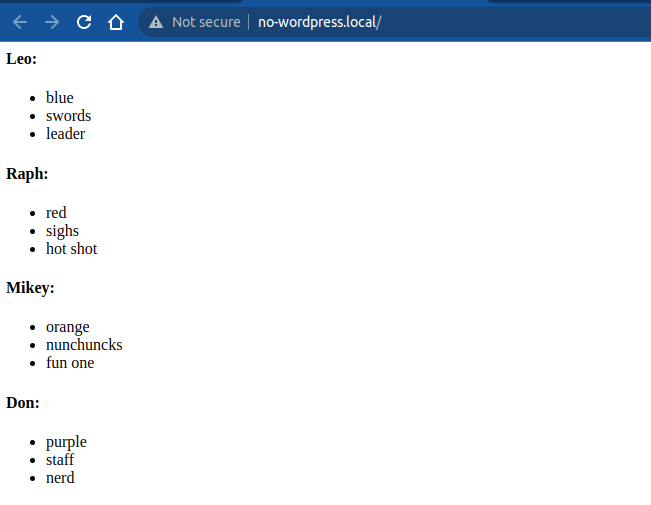Click the browser forward arrow
The width and height of the screenshot is (651, 505).
click(52, 22)
